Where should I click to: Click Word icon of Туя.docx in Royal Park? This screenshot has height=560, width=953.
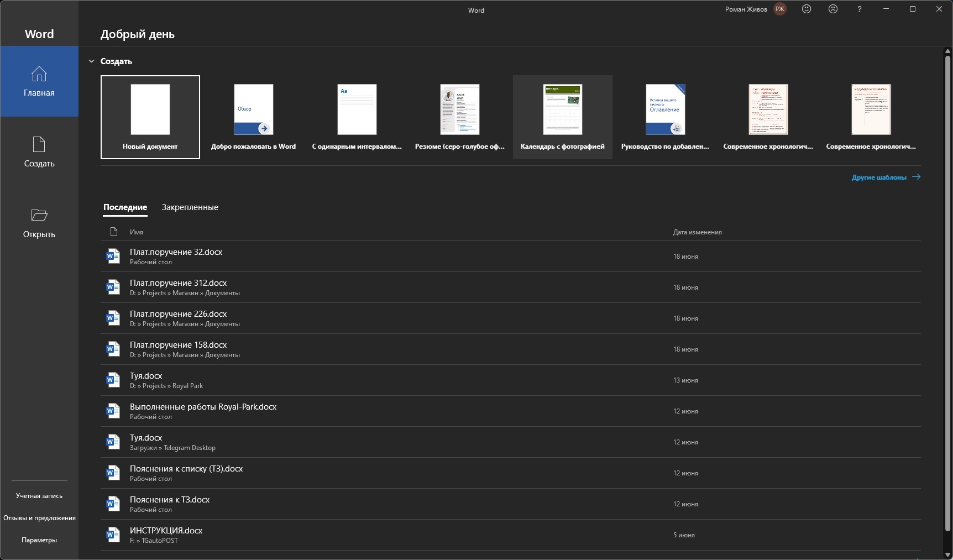click(113, 380)
